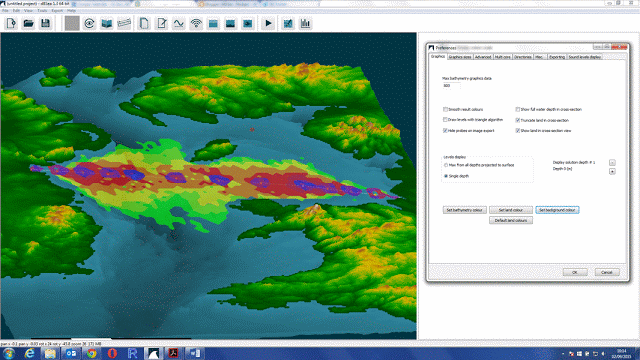Open Opera browser from taskbar
The image size is (640, 360).
pos(112,353)
